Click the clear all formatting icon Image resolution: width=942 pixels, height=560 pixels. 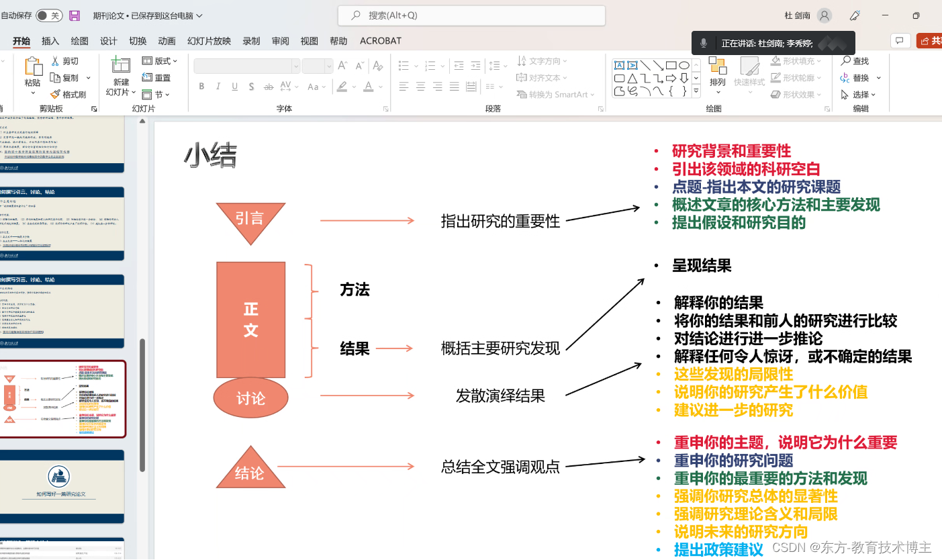click(378, 66)
